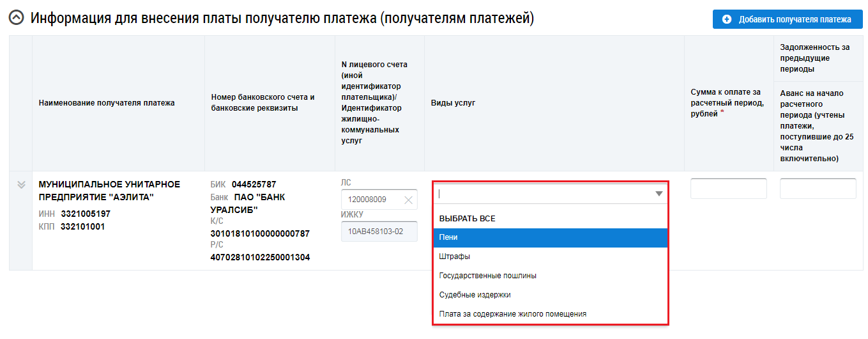
Task: Click 'Наименование получателя платежа' column header
Action: 107,103
